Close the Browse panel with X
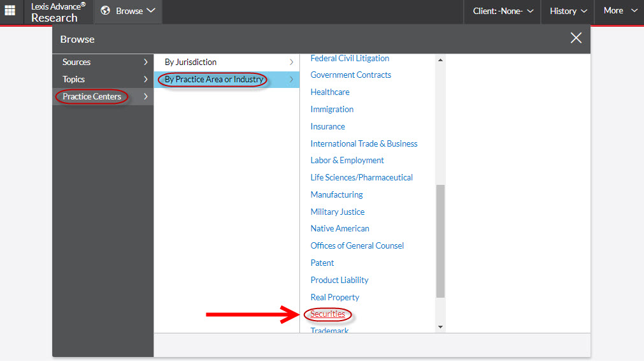This screenshot has width=644, height=364. coord(576,38)
